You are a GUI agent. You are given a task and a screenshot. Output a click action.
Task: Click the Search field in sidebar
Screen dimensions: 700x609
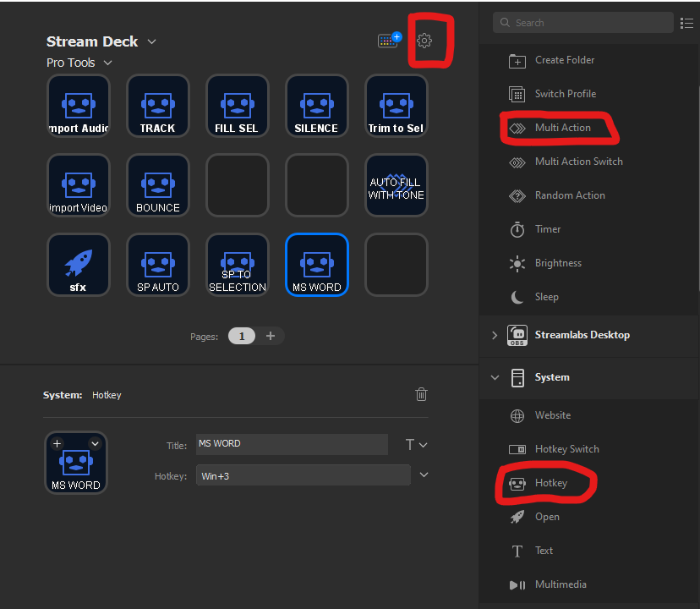(583, 22)
